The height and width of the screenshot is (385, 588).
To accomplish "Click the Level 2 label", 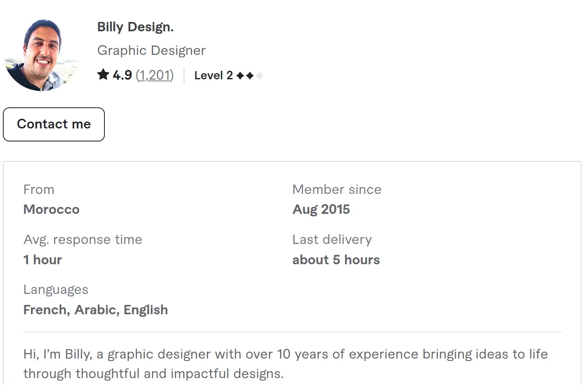I will point(213,76).
